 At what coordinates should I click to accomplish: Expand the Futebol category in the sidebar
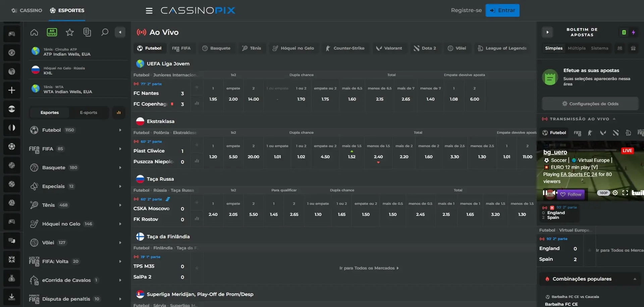[x=120, y=130]
